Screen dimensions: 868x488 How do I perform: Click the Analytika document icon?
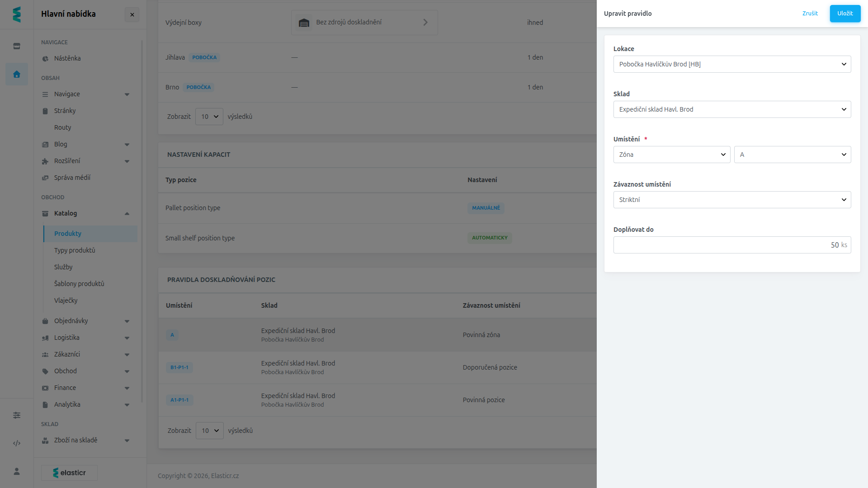(x=45, y=405)
